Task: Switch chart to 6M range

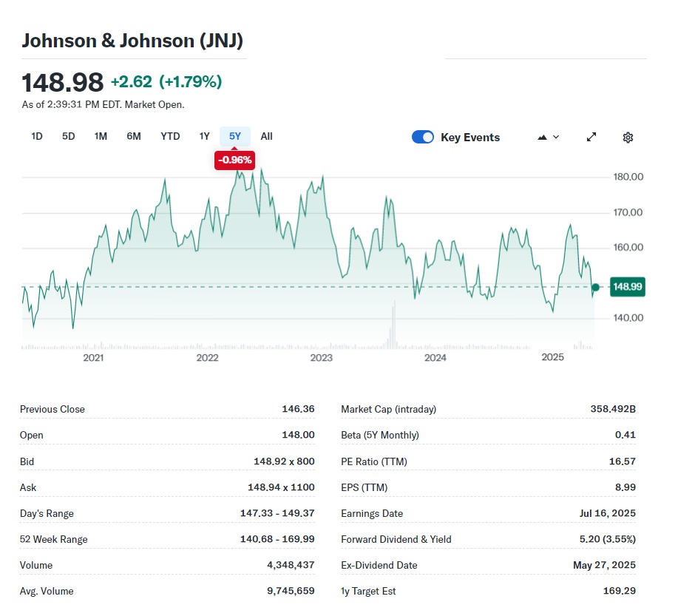Action: click(x=134, y=137)
